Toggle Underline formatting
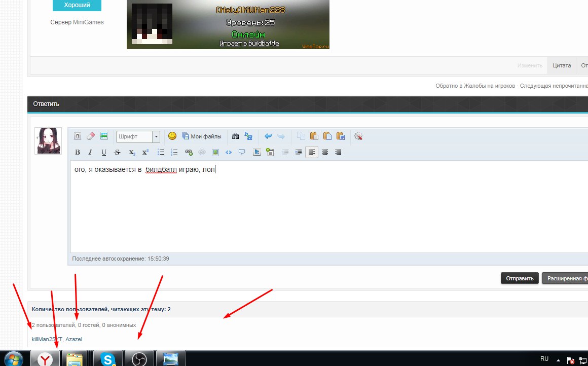 tap(103, 152)
